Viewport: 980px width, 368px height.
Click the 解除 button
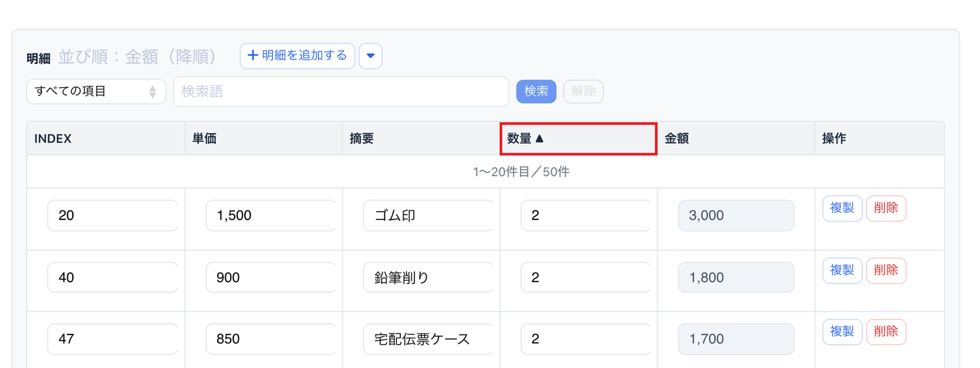click(583, 91)
